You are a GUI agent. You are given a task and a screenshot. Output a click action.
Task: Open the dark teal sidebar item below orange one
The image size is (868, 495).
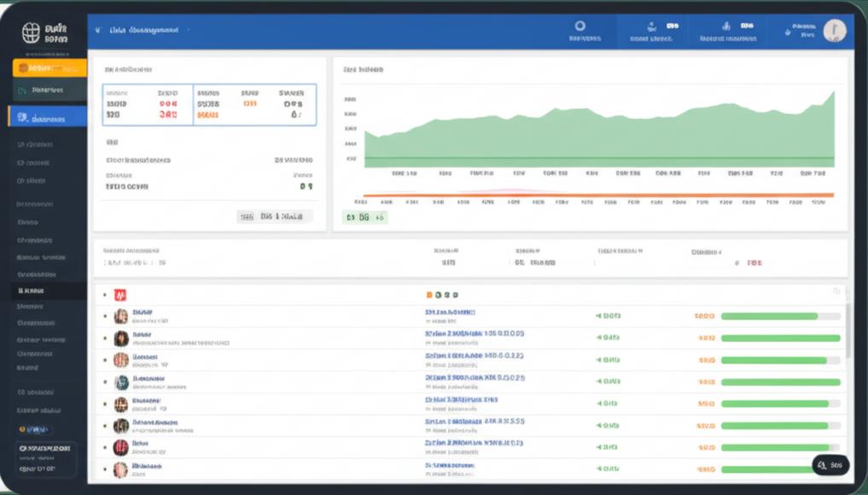50,90
